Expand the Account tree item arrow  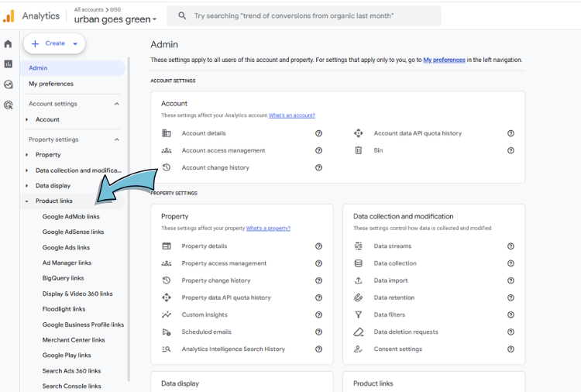click(26, 119)
